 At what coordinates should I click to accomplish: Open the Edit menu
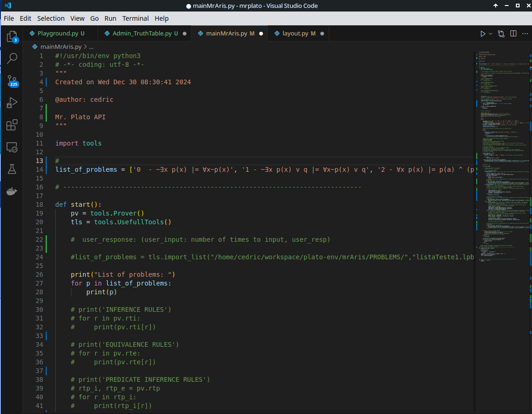[x=25, y=18]
